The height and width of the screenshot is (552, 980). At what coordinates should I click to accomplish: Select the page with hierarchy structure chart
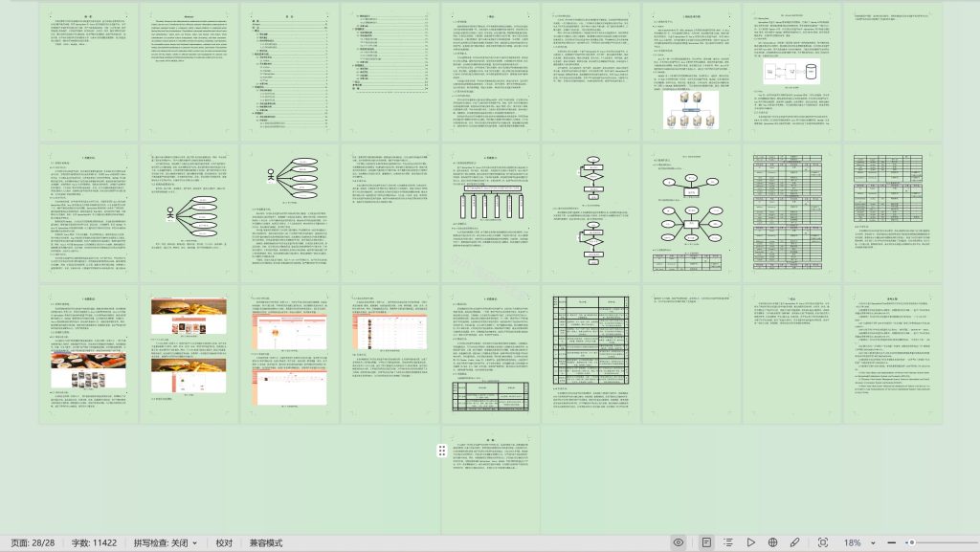click(x=491, y=213)
